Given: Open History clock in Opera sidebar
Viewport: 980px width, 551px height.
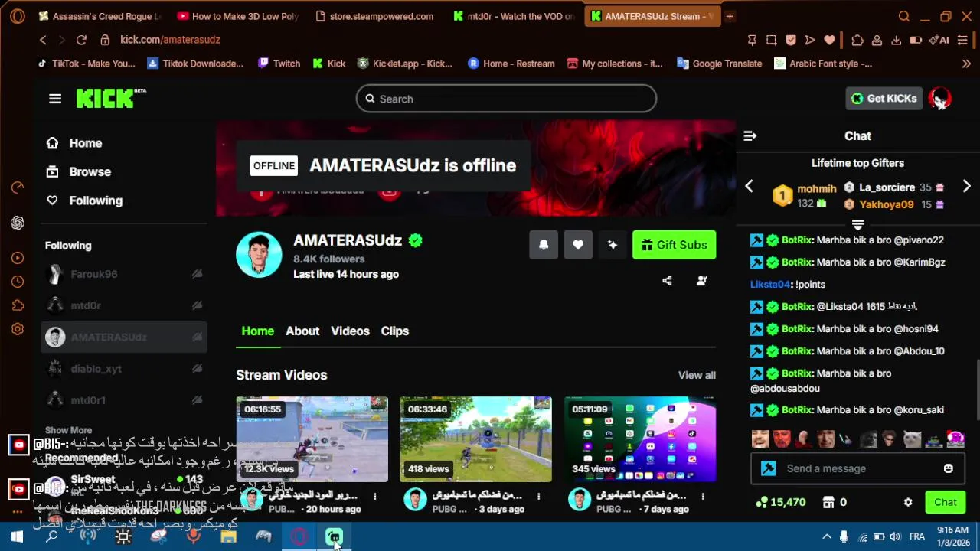Looking at the screenshot, I should [18, 282].
